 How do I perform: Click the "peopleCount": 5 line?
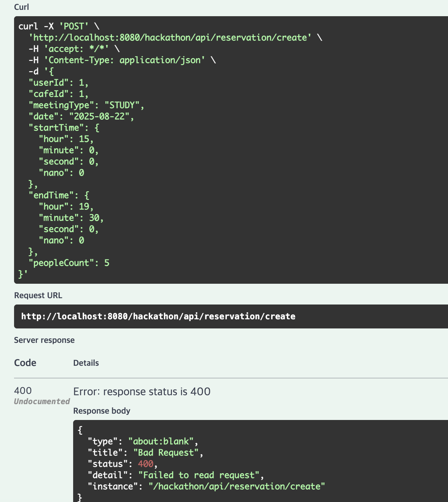(x=69, y=263)
